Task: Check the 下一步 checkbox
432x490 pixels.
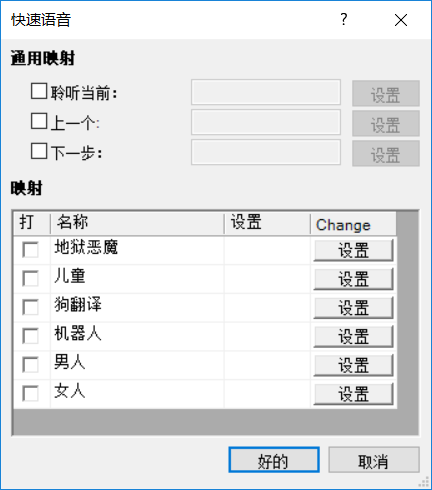Action: [39, 151]
